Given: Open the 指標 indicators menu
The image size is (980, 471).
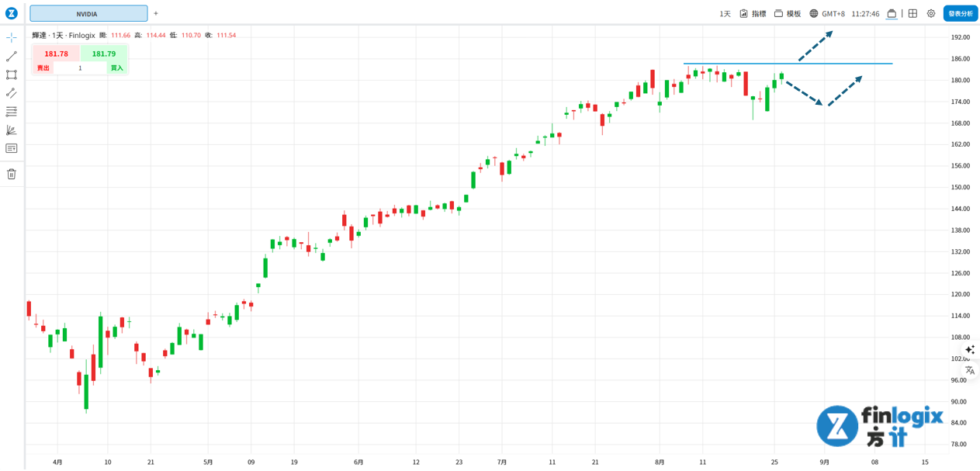Looking at the screenshot, I should pyautogui.click(x=753, y=13).
